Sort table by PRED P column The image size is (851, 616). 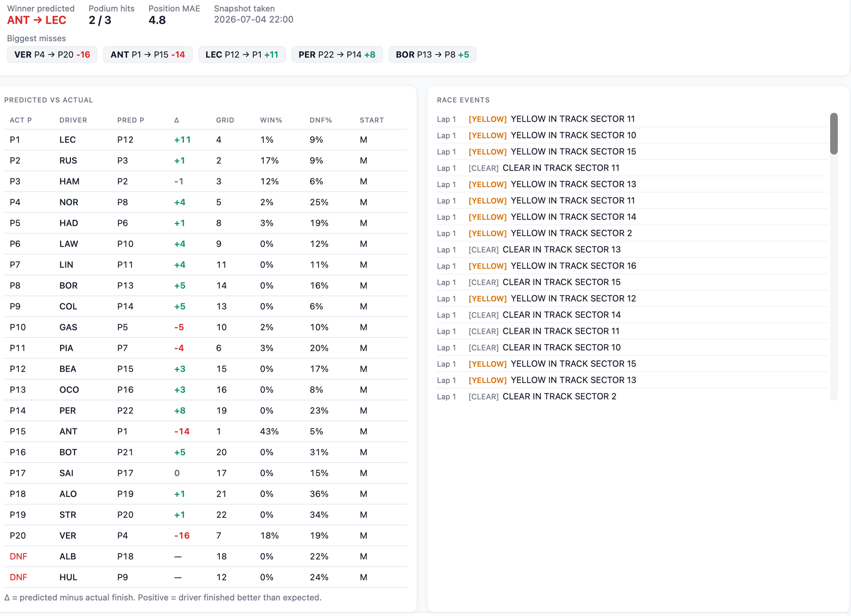click(131, 120)
